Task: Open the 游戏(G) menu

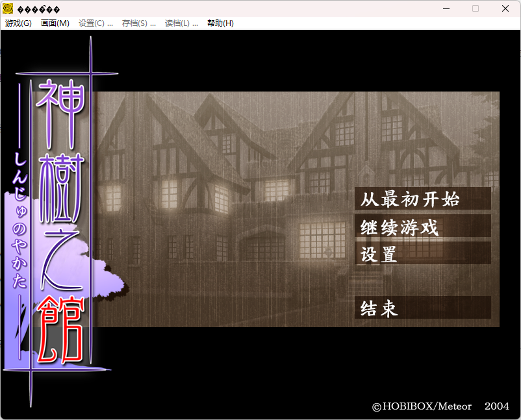Action: pyautogui.click(x=18, y=23)
